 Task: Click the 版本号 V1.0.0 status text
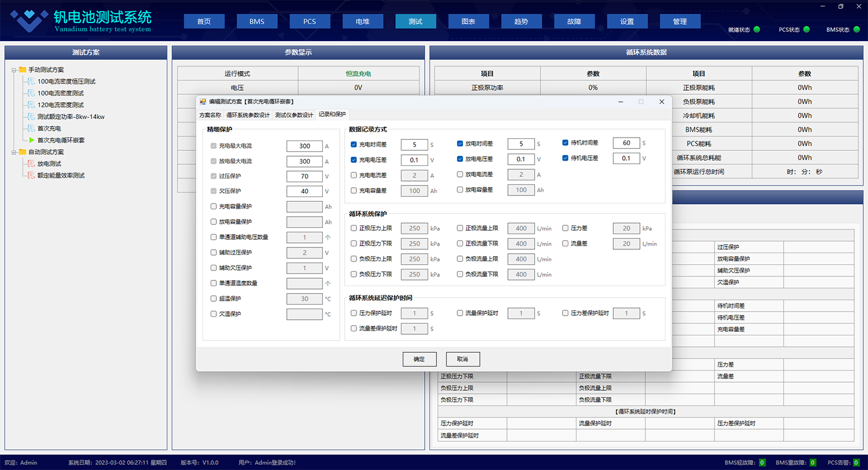(x=200, y=462)
